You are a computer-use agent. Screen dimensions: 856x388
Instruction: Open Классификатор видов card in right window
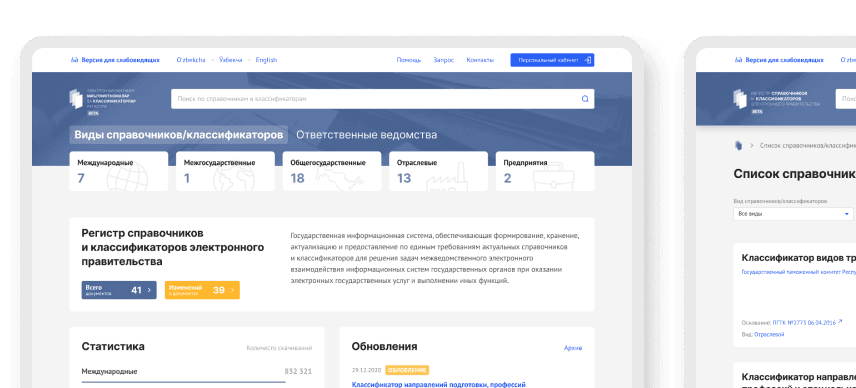pos(799,258)
